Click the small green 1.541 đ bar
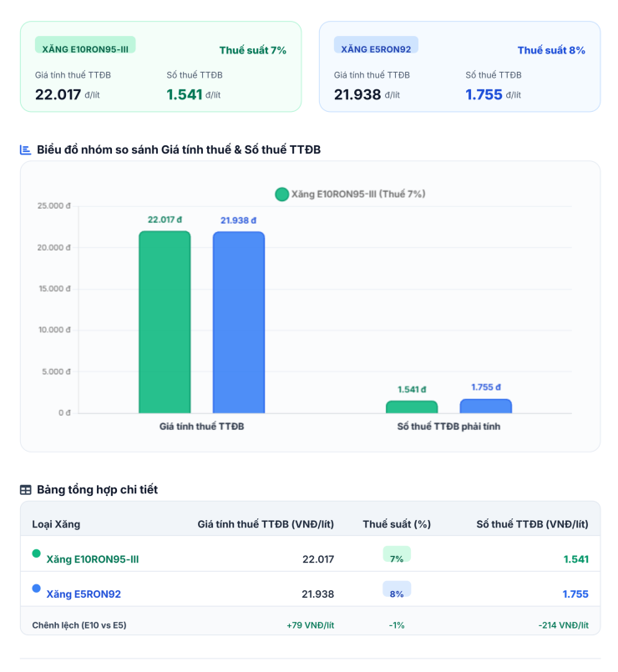 point(412,407)
